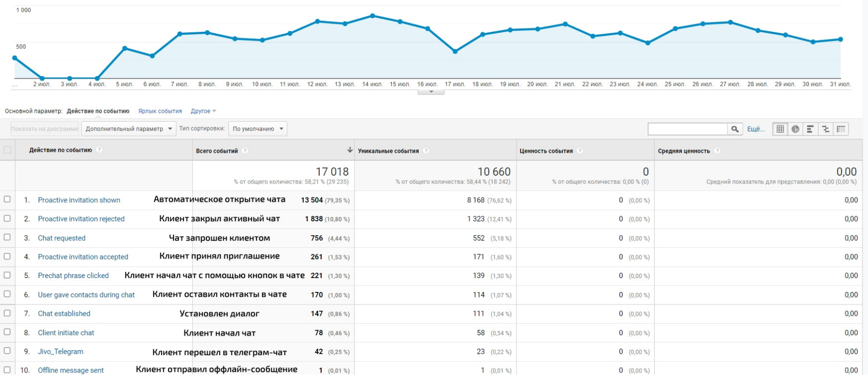Switch to the pie chart percentage view
The image size is (868, 383).
pos(795,129)
